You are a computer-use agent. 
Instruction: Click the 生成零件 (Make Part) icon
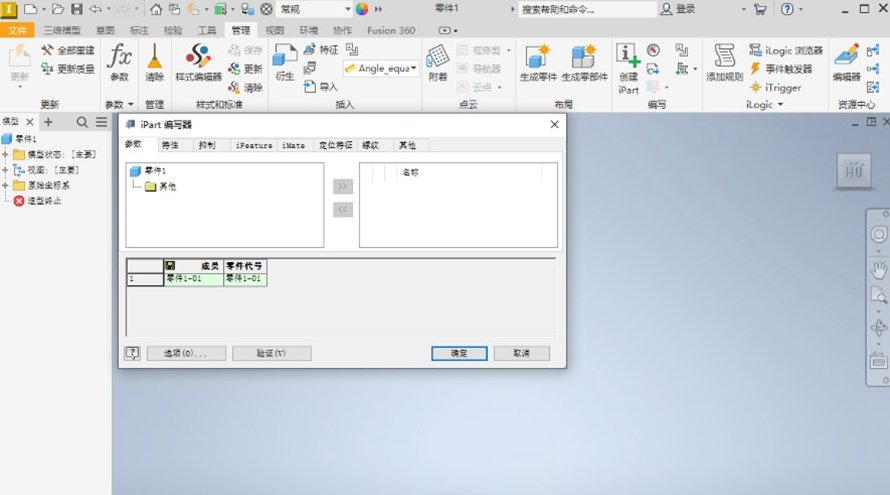pos(538,62)
